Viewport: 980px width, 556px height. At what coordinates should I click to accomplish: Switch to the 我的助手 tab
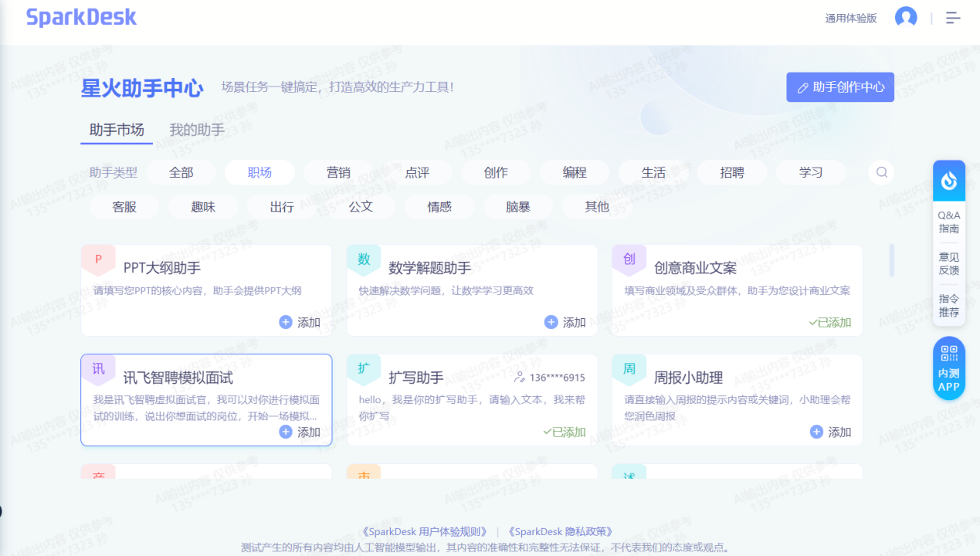pos(197,130)
